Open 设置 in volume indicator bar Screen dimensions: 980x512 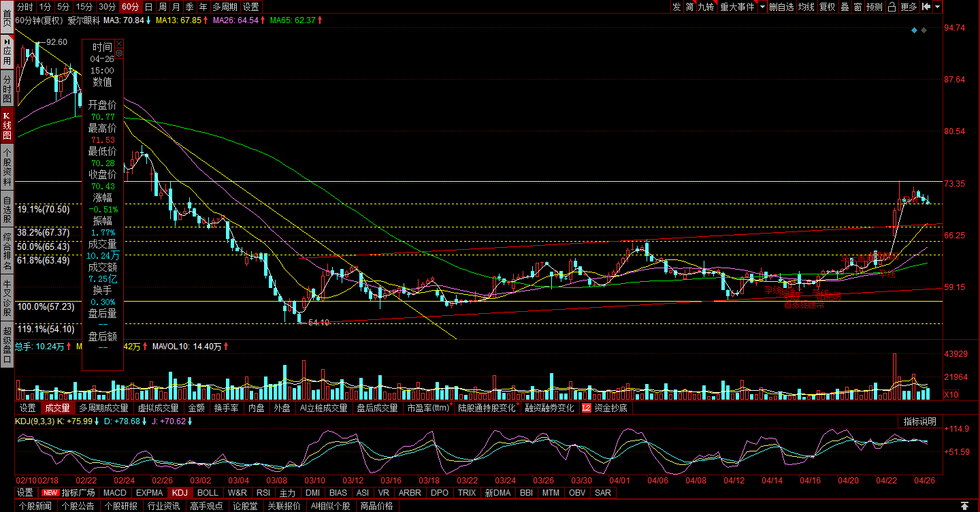pyautogui.click(x=27, y=408)
